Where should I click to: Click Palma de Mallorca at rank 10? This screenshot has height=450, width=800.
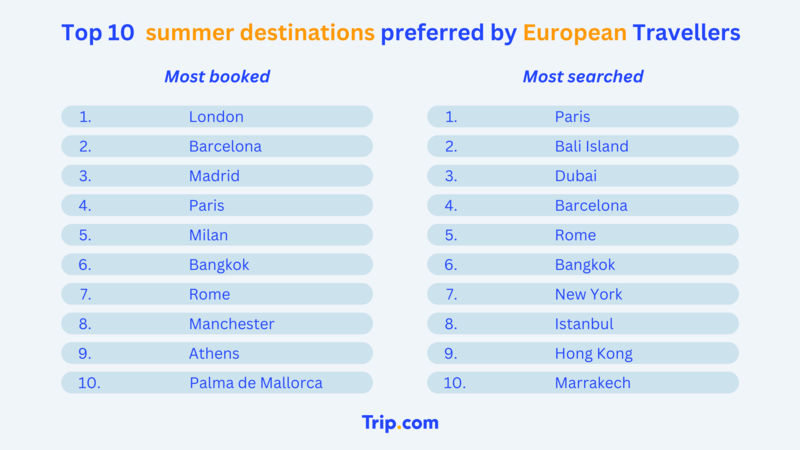[217, 383]
